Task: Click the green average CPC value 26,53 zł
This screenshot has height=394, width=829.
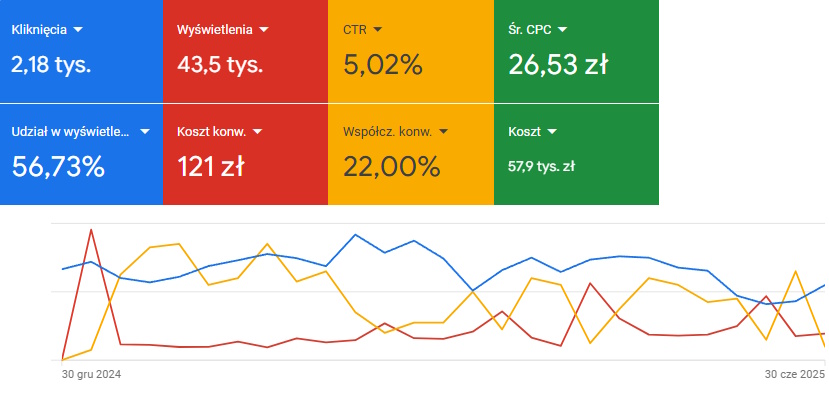Action: tap(558, 65)
